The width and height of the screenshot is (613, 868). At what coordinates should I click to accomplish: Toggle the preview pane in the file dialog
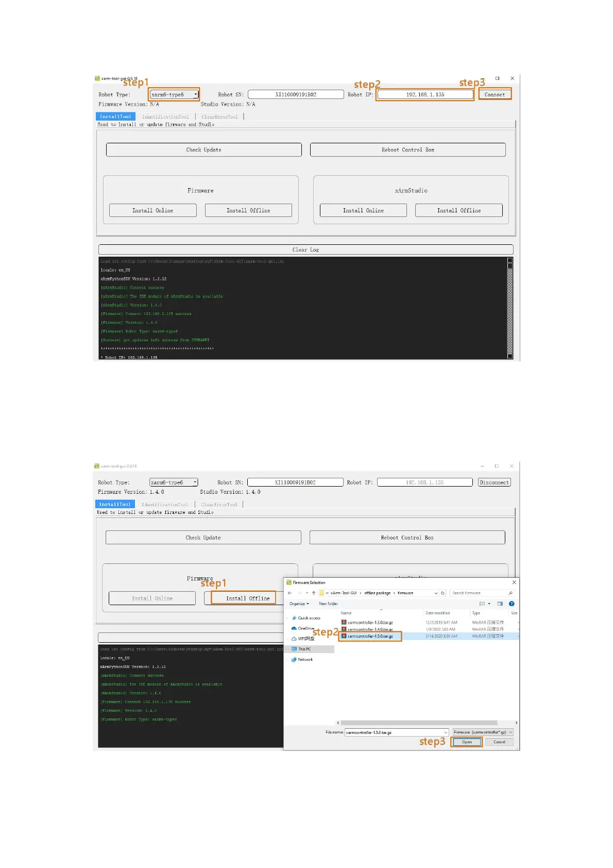click(x=499, y=604)
